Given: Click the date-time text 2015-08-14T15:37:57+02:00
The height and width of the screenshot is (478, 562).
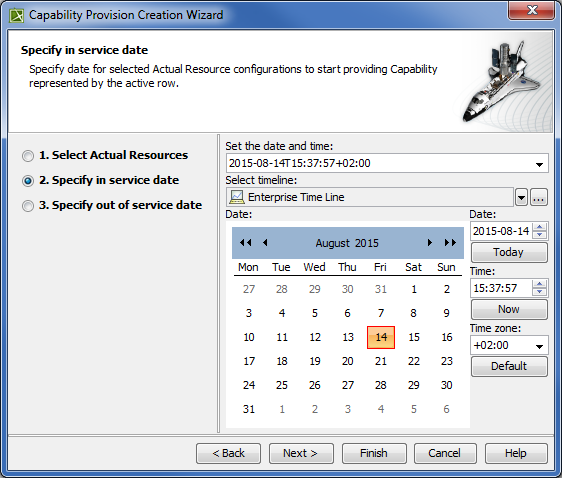Looking at the screenshot, I should click(300, 163).
